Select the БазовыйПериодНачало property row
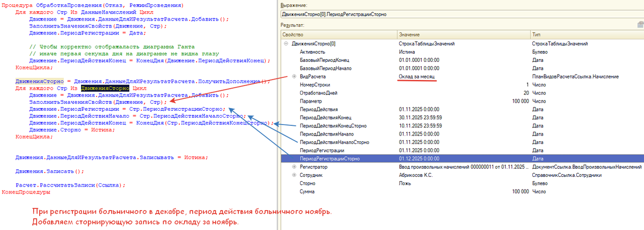The width and height of the screenshot is (644, 230). coord(462,69)
